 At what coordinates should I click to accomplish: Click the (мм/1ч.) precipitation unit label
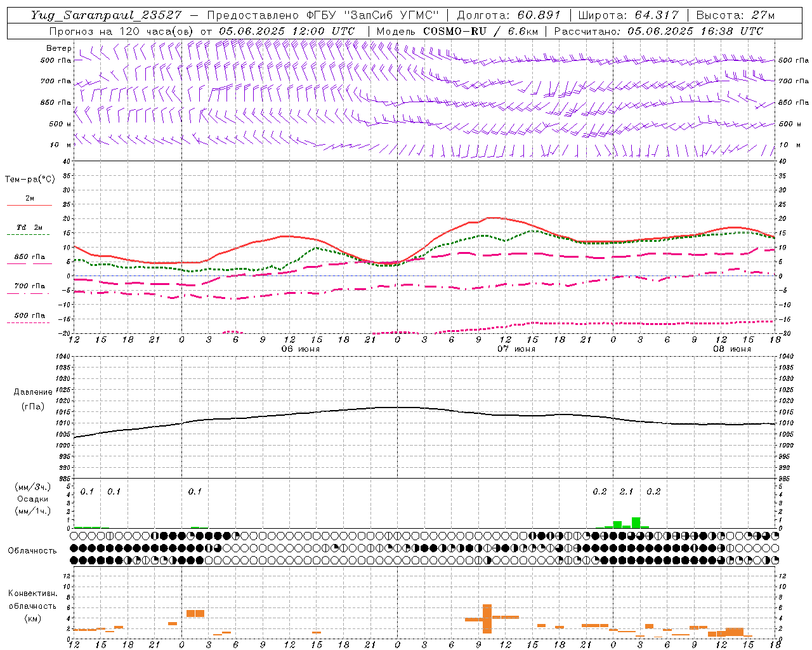(x=33, y=510)
